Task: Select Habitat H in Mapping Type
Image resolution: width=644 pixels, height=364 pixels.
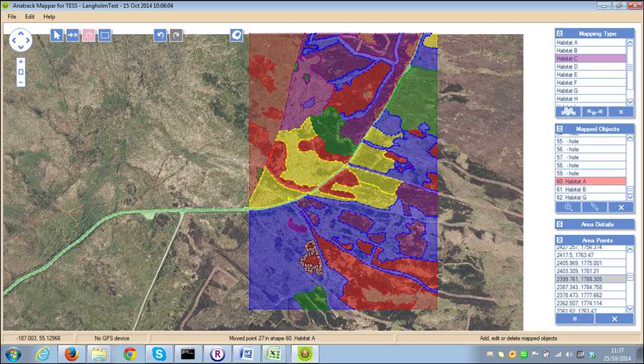Action: [591, 99]
